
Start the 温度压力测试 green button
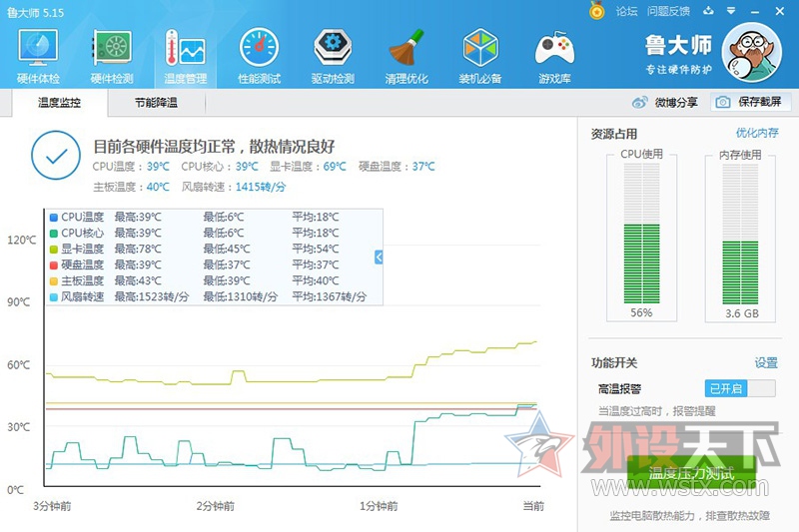(691, 473)
